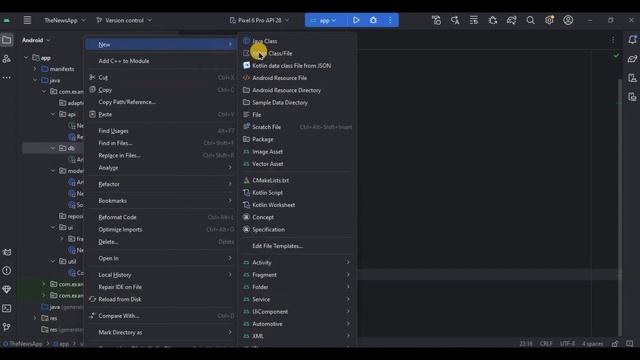Click the Debug app bug icon
The image size is (640, 360).
click(373, 20)
